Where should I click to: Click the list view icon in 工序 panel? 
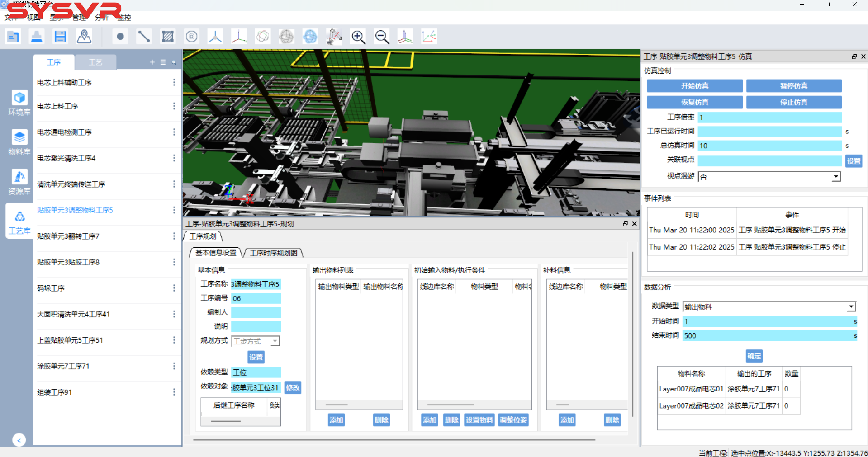click(x=163, y=62)
